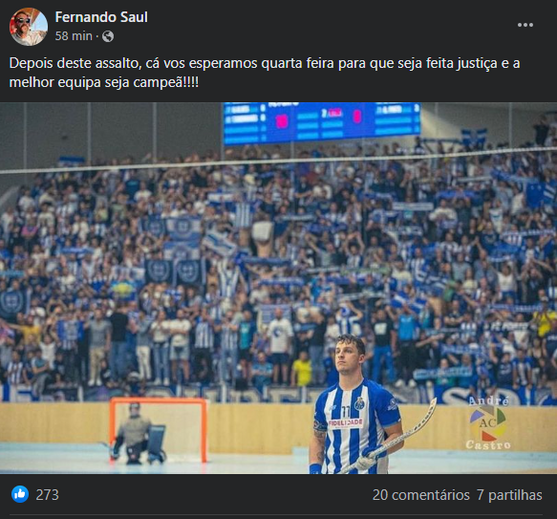Open Fernando Saul's profile picture
The width and height of the screenshot is (557, 519).
coord(28,27)
